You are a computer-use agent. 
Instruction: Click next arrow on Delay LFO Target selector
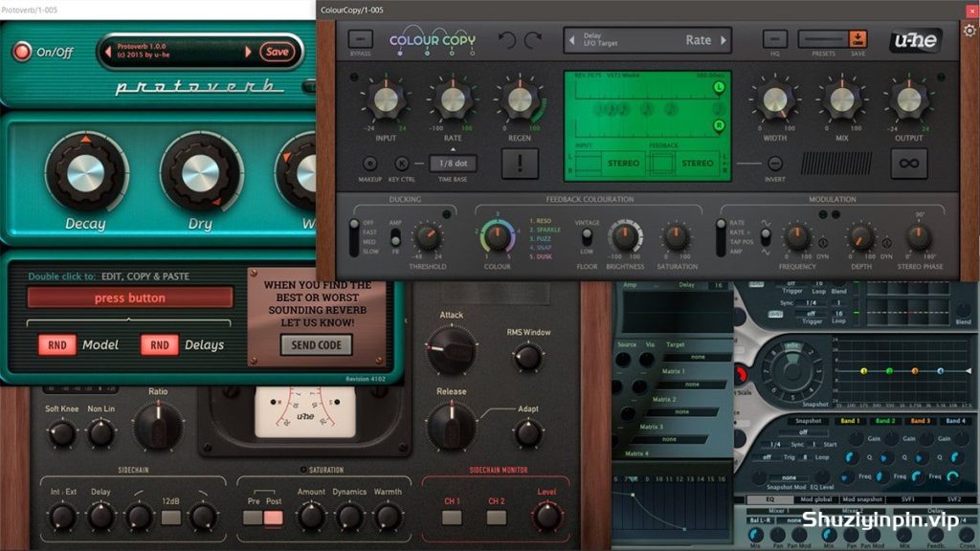(724, 40)
